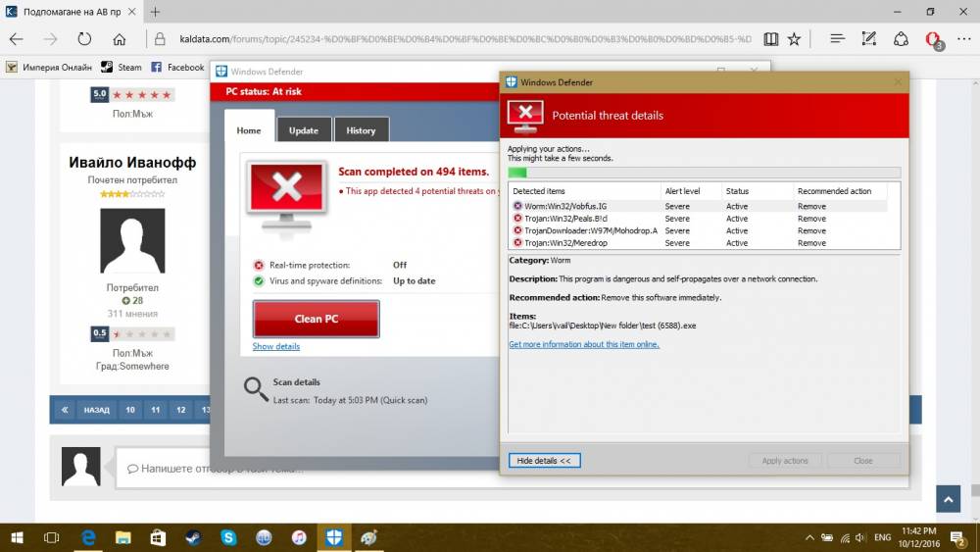Open Империя Онлайн bookmark
This screenshot has height=552, width=980.
tap(49, 67)
